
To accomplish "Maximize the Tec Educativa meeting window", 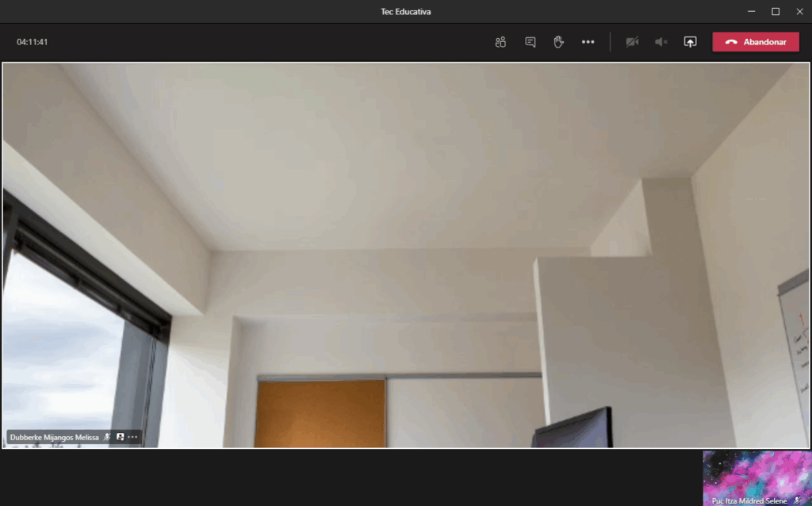I will tap(776, 11).
